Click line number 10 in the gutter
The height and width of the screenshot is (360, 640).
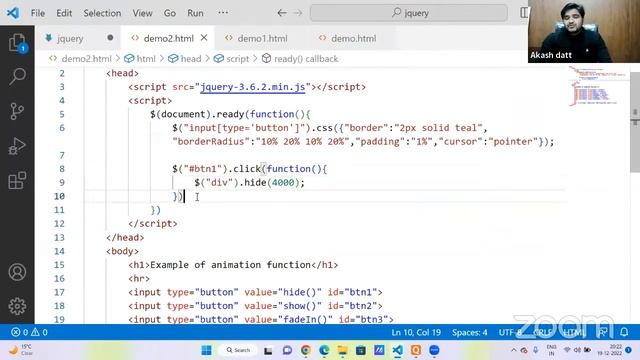[x=59, y=196]
